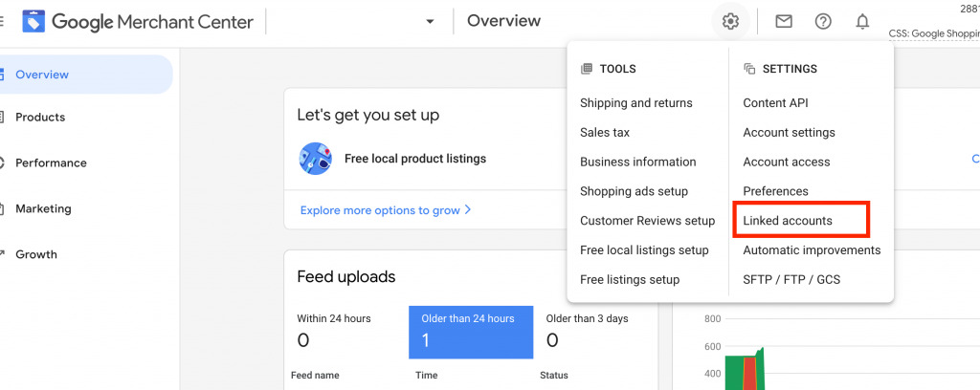Image resolution: width=980 pixels, height=390 pixels.
Task: Click the Time column header
Action: click(426, 375)
